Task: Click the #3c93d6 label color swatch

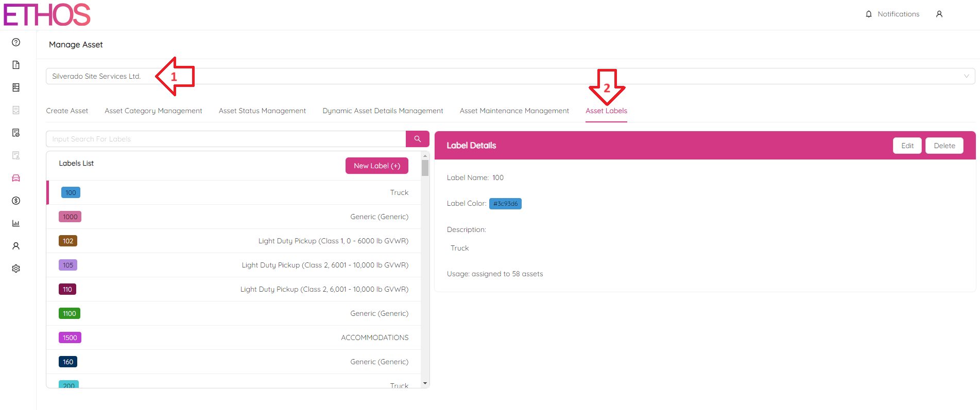Action: tap(505, 204)
